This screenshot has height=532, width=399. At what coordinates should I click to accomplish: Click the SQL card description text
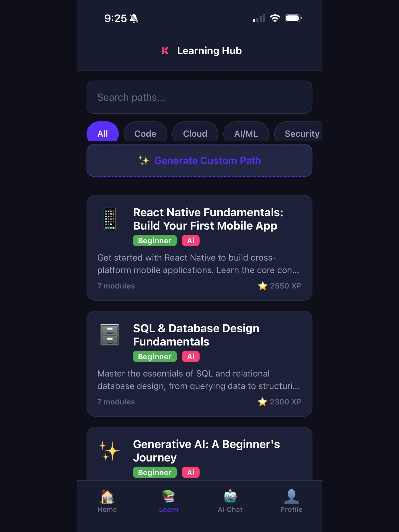(x=198, y=380)
